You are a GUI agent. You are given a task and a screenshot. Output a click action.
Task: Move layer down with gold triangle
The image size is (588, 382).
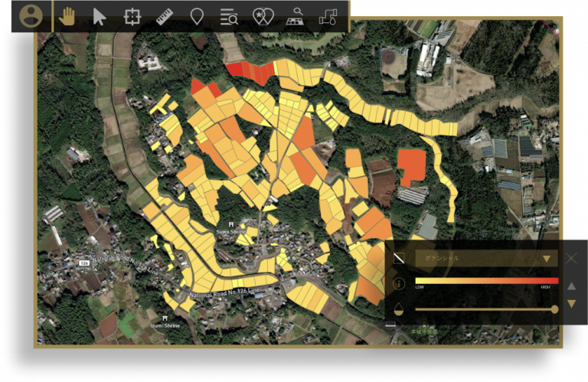(x=571, y=304)
